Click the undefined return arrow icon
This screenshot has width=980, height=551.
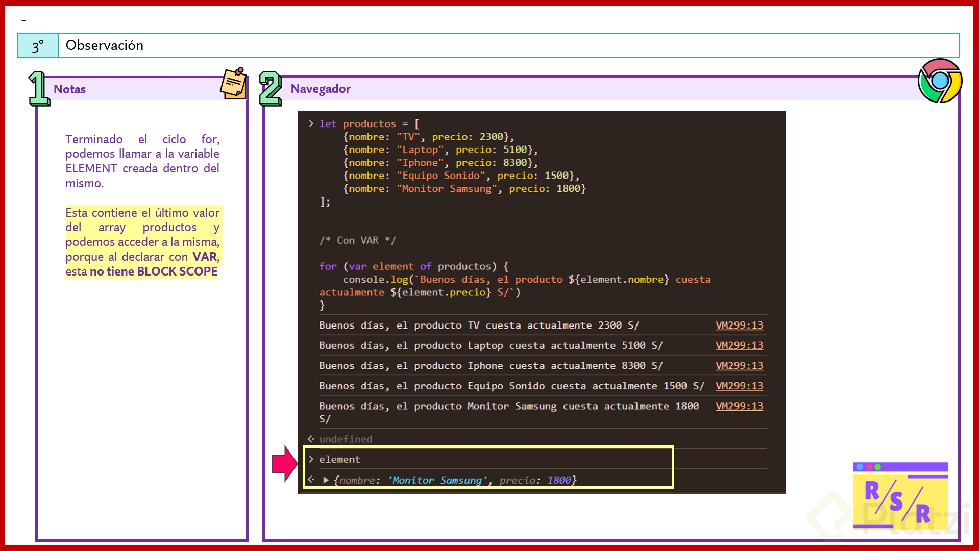[311, 439]
